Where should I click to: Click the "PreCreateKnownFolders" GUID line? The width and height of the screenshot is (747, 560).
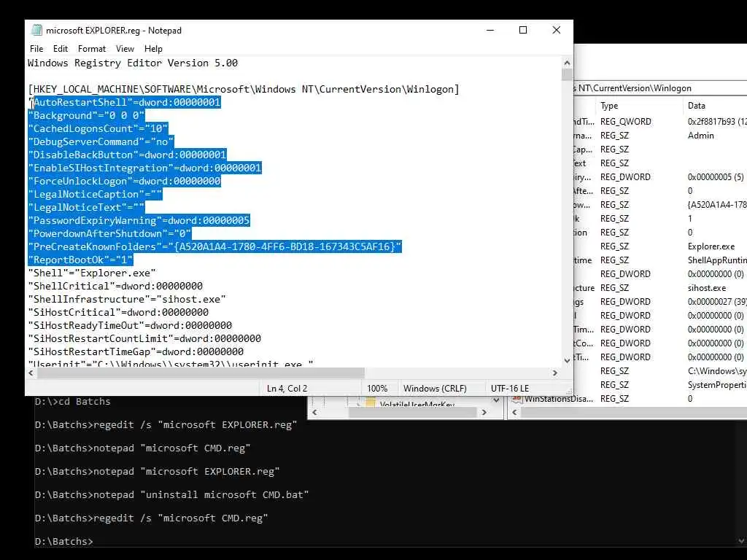[x=215, y=246]
